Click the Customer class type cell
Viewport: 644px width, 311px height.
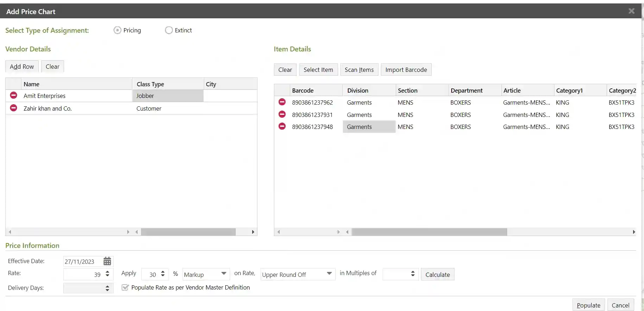click(x=168, y=108)
